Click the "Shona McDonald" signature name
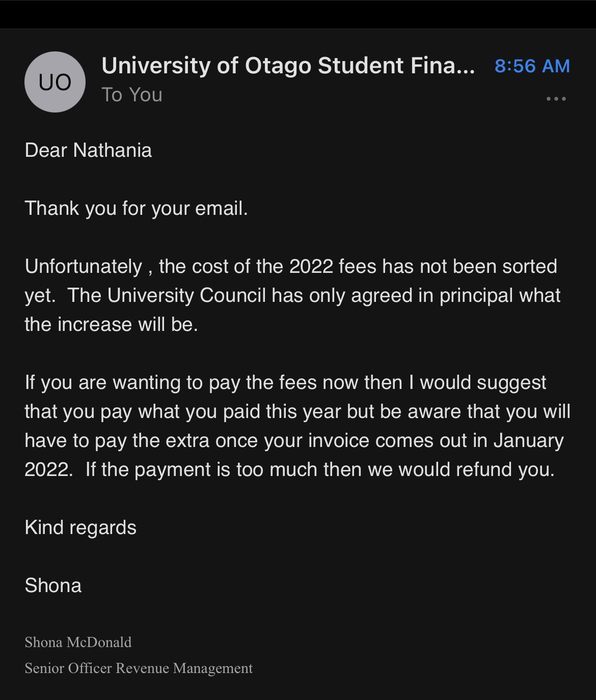Image resolution: width=596 pixels, height=700 pixels. (x=78, y=642)
